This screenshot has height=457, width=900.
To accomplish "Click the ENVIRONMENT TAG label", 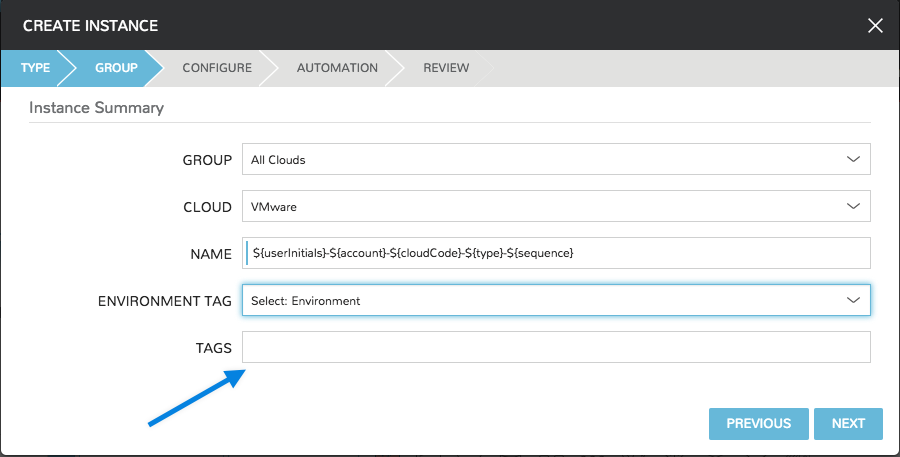I will point(164,301).
